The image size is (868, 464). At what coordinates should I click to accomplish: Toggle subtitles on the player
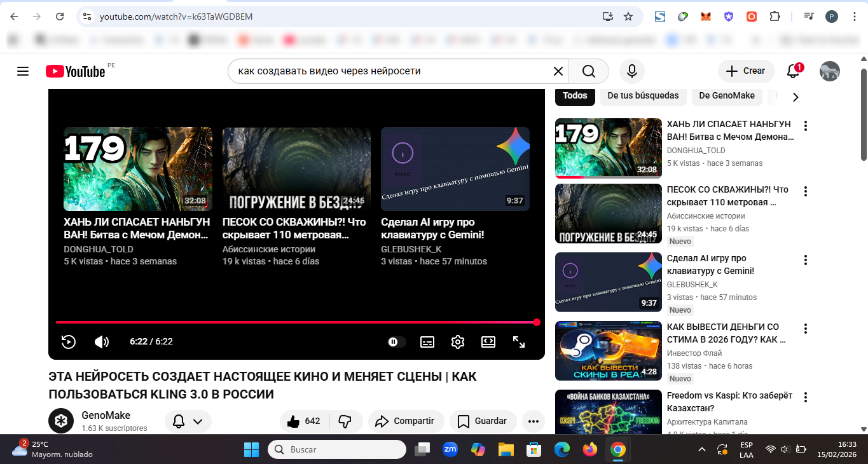[427, 342]
